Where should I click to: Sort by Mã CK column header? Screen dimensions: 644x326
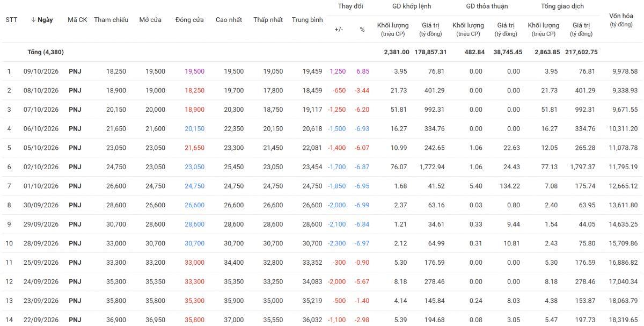pyautogui.click(x=77, y=20)
